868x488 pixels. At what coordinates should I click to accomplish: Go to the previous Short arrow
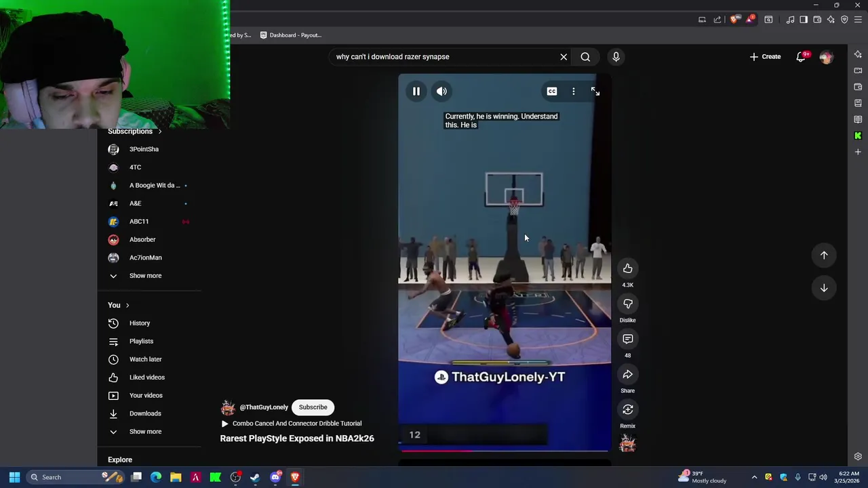pos(824,256)
